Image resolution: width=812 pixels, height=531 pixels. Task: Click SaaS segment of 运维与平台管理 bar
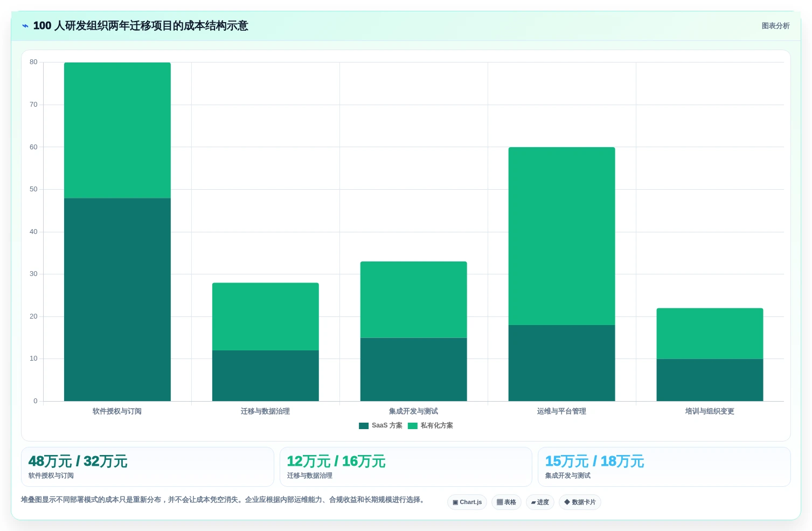tap(562, 363)
